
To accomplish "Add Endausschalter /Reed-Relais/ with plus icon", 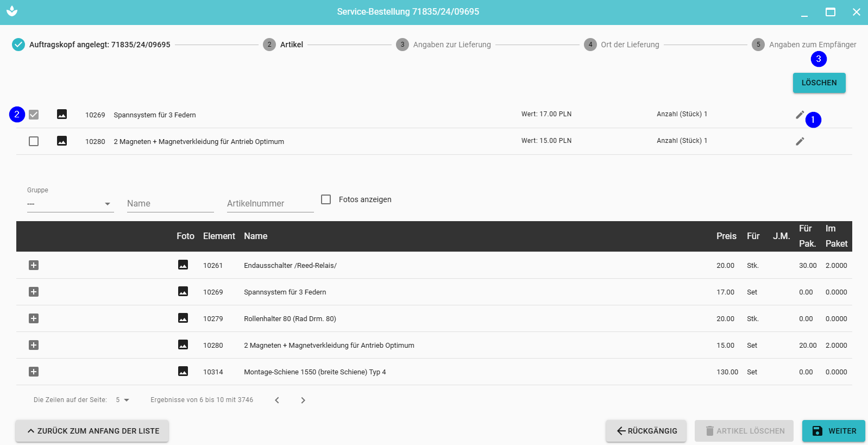I will (x=34, y=265).
